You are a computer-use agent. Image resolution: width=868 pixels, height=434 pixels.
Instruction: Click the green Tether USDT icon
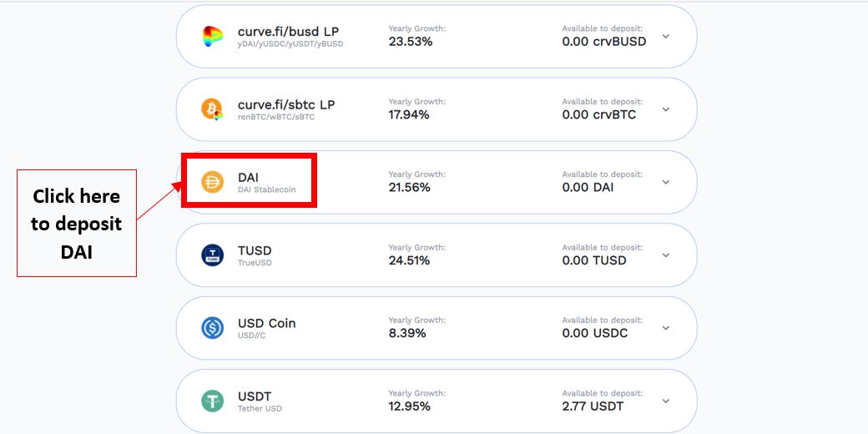tap(212, 401)
